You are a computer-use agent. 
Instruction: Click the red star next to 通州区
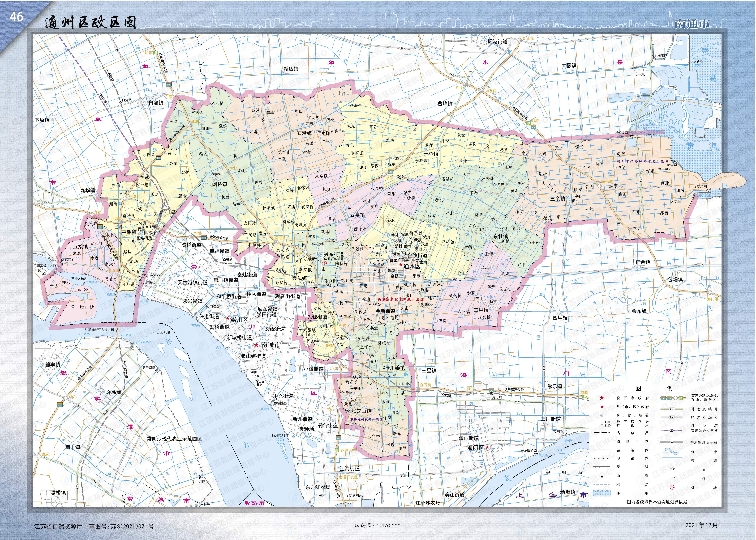pos(401,265)
